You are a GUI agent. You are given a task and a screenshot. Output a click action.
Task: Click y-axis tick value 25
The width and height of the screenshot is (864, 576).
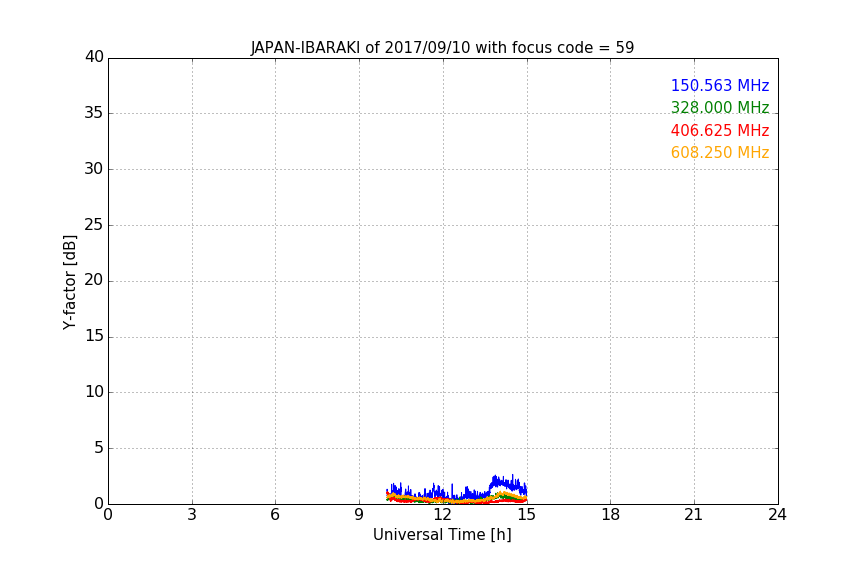[x=94, y=225]
